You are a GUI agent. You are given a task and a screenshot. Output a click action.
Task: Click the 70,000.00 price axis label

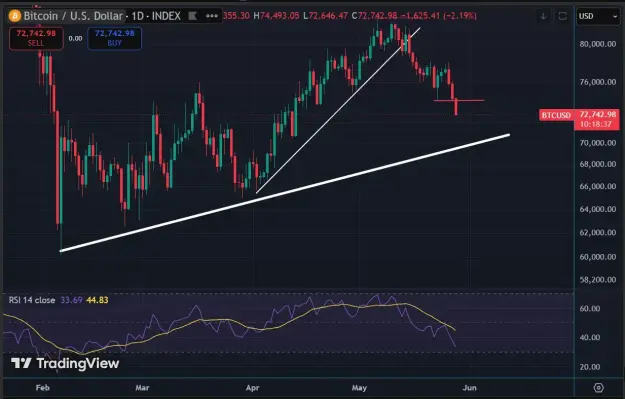(x=597, y=143)
